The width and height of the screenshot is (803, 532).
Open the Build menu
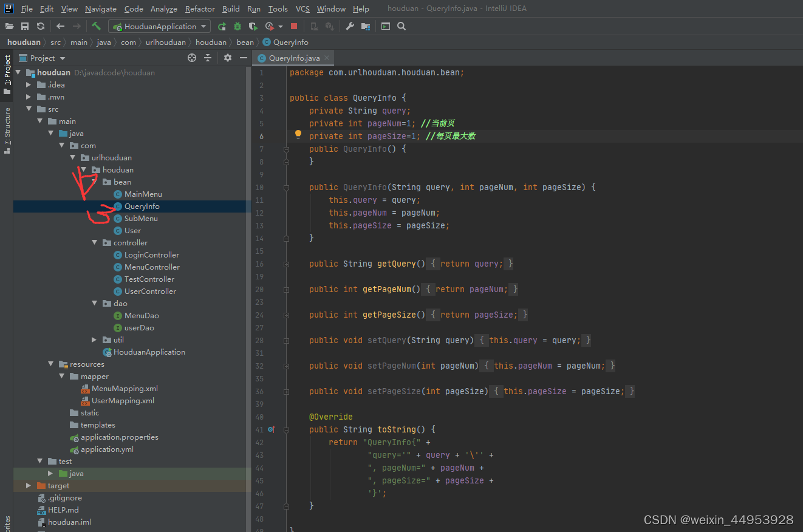point(231,9)
